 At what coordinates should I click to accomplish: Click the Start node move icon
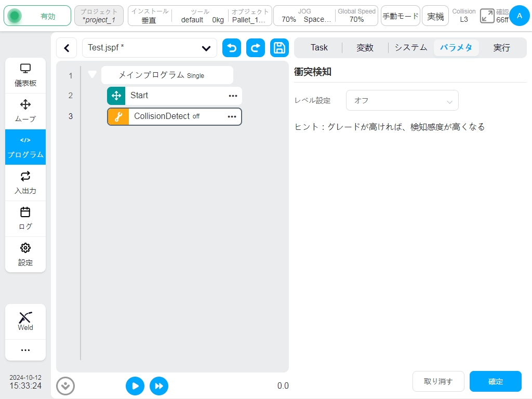[x=116, y=96]
